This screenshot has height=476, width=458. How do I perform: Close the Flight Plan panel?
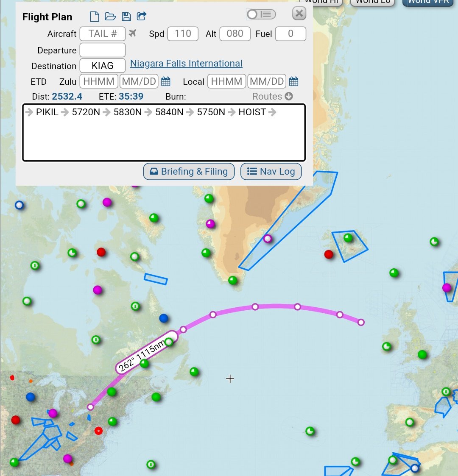299,14
